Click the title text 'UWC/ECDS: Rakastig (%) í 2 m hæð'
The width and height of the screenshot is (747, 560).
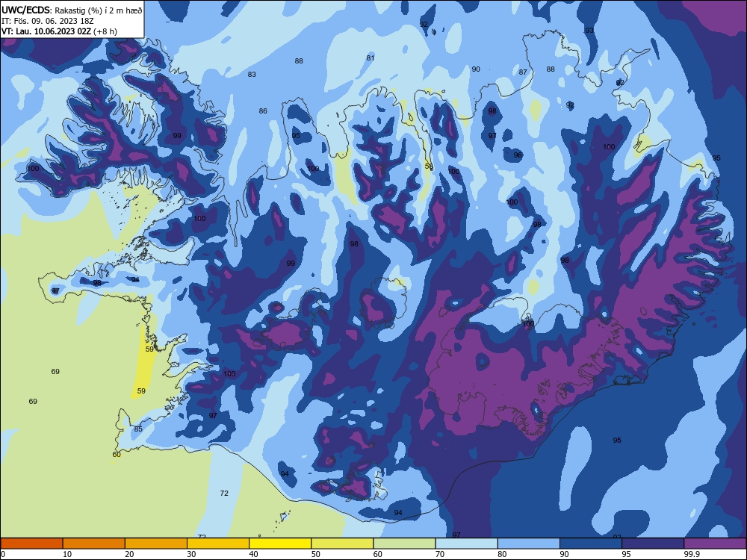[72, 10]
